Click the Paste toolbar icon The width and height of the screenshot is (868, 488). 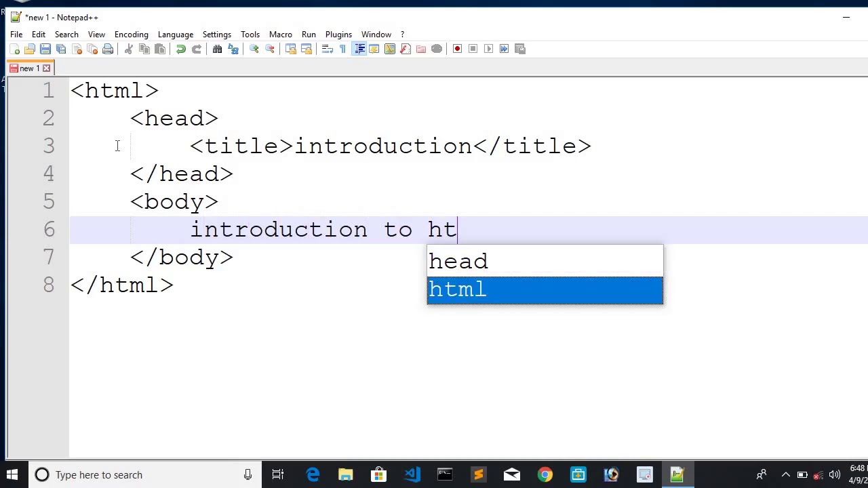160,49
